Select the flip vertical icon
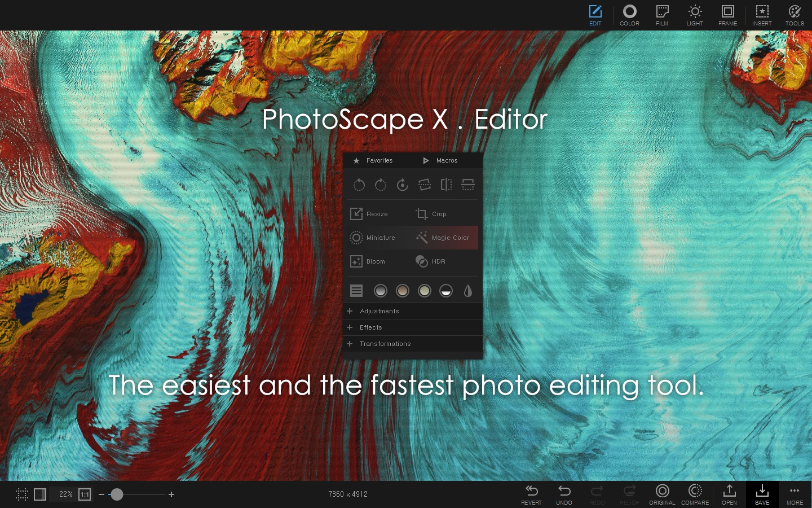 (x=468, y=185)
